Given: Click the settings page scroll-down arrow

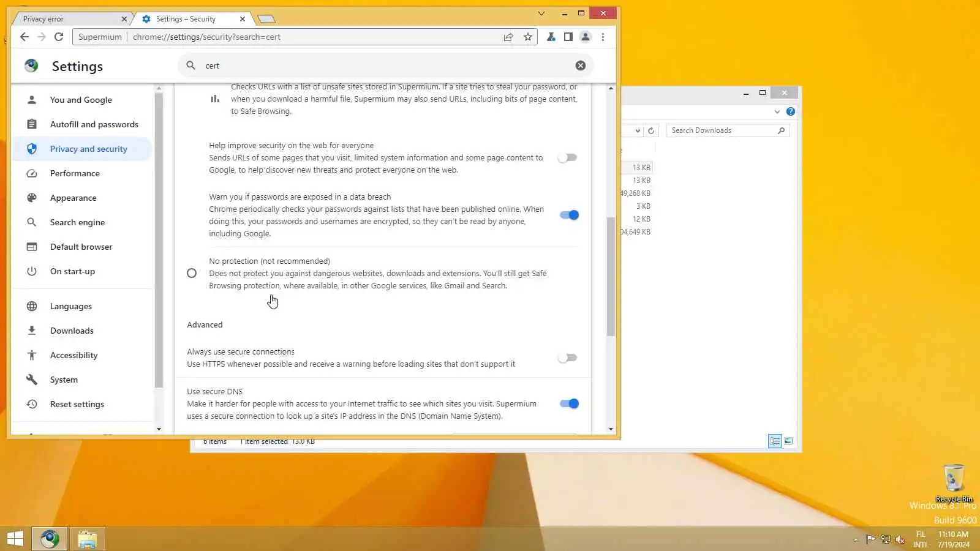Looking at the screenshot, I should click(611, 429).
